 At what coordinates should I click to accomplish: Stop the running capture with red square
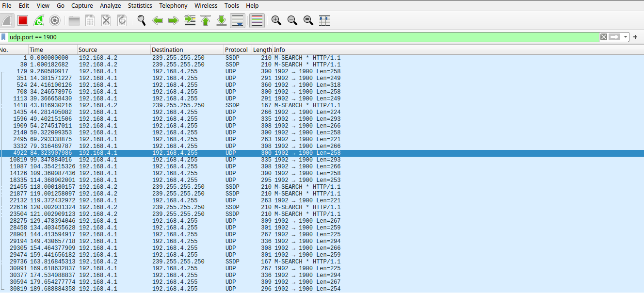point(22,20)
